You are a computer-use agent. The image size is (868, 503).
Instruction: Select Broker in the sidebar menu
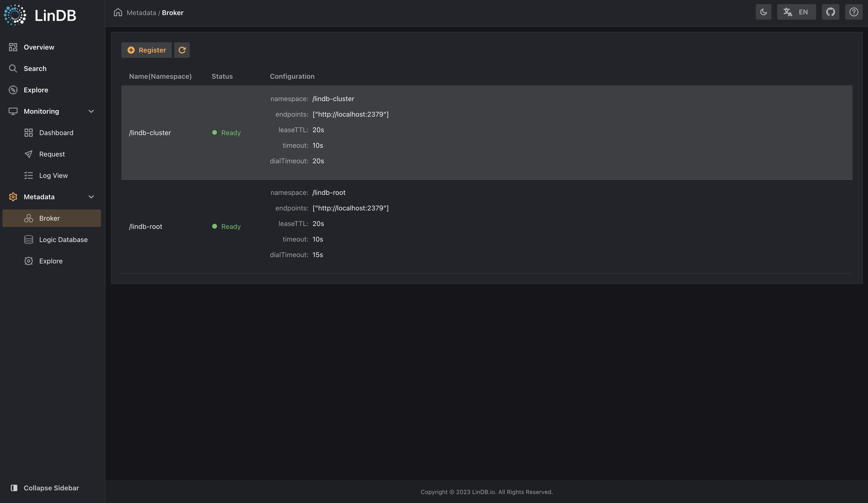click(x=49, y=218)
